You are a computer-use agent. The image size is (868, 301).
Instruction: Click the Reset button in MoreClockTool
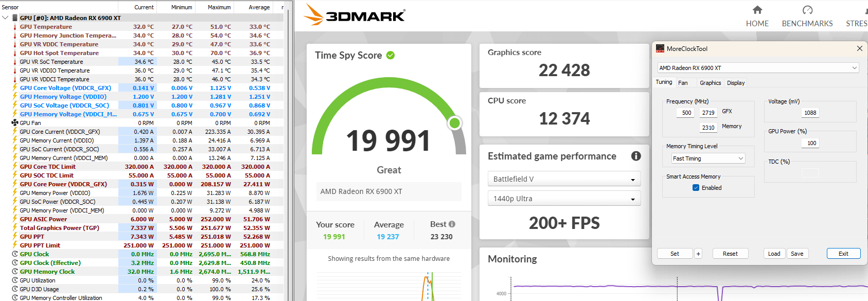click(x=730, y=254)
